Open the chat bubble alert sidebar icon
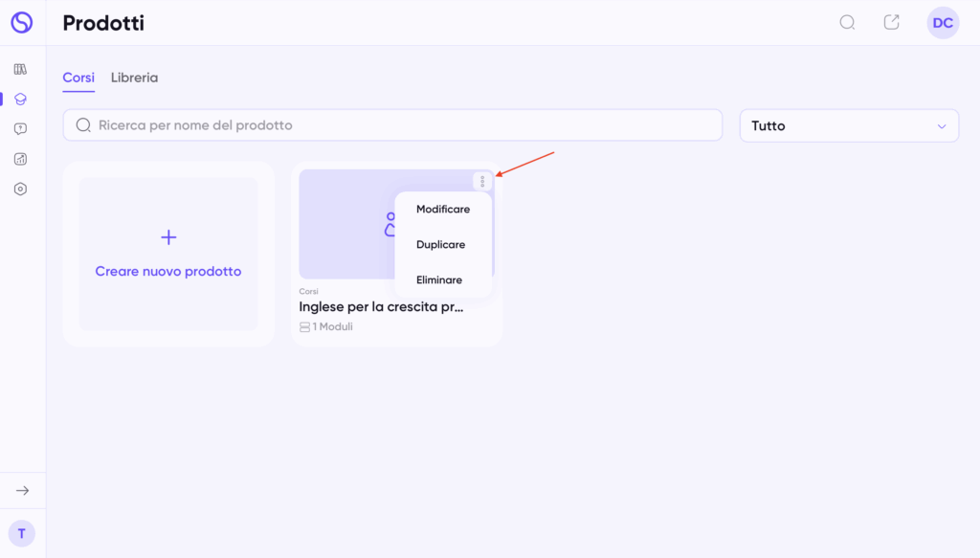 [x=20, y=129]
